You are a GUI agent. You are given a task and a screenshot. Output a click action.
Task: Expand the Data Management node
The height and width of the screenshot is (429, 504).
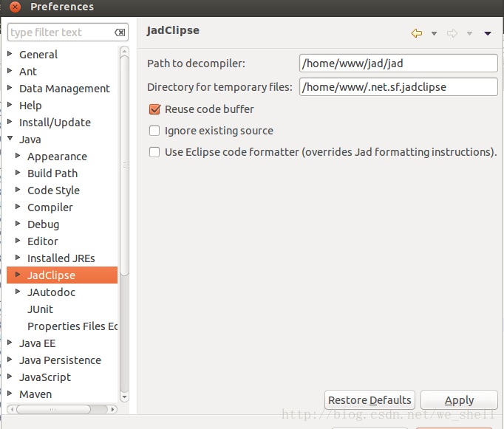pos(10,88)
